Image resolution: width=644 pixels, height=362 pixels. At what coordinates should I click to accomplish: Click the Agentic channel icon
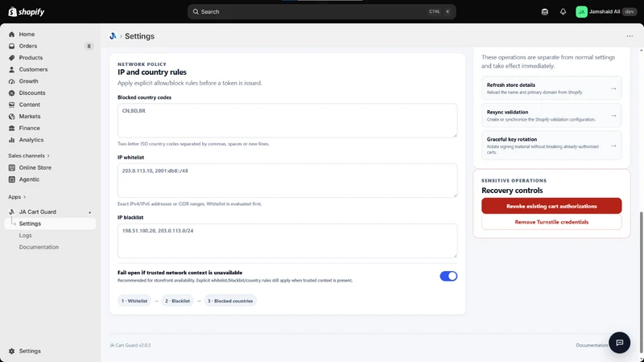click(x=11, y=179)
